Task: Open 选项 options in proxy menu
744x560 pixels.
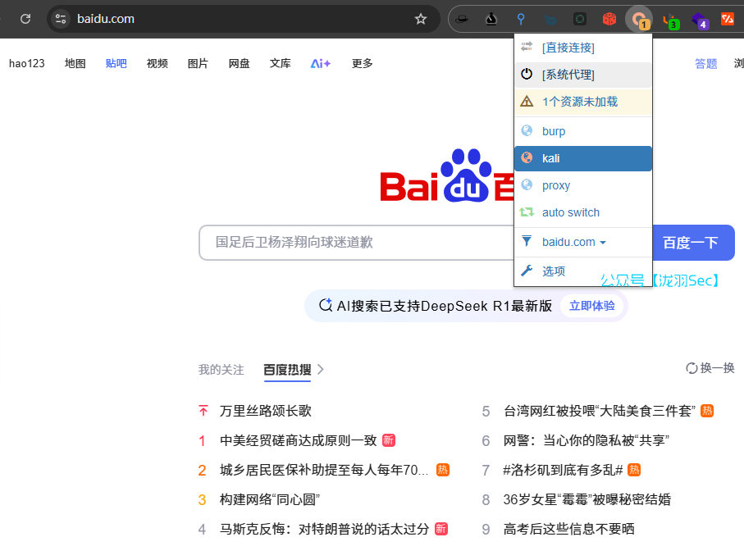Action: 553,271
